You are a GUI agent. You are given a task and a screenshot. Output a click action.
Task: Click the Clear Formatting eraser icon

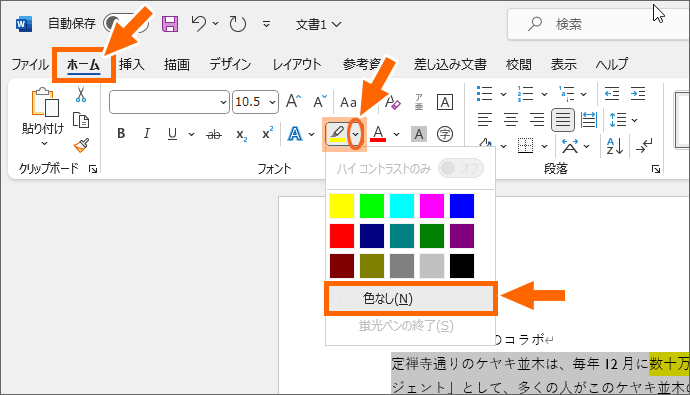tap(393, 102)
